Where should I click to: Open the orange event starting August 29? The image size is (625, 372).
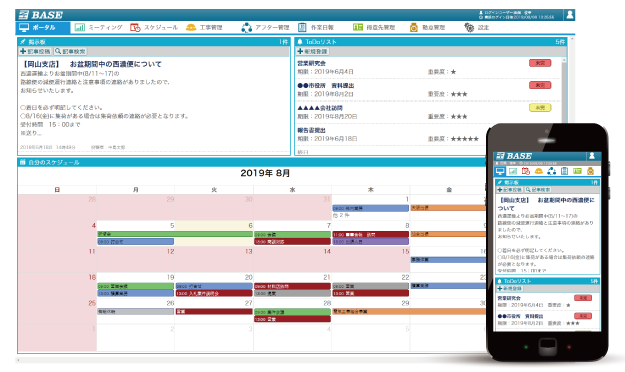tap(409, 311)
